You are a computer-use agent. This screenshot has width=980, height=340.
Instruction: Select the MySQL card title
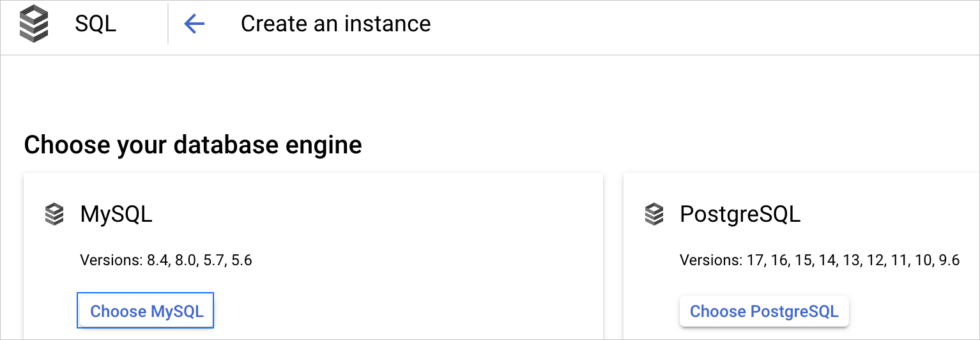coord(116,214)
